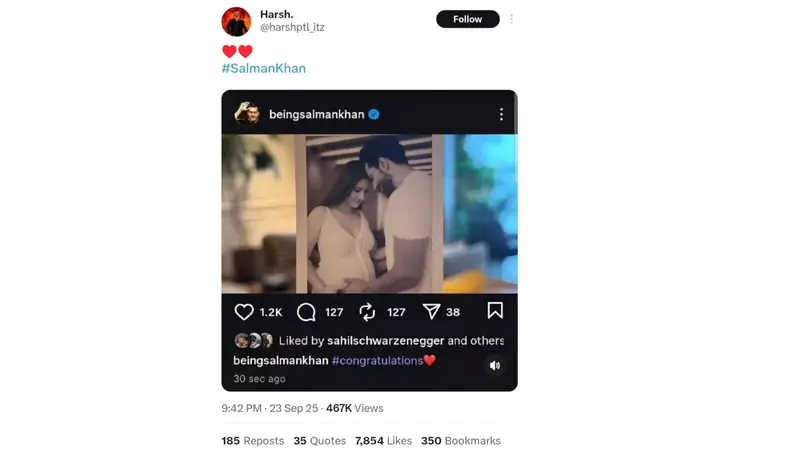
Task: Open Harsh.'s profile avatar
Action: point(236,21)
